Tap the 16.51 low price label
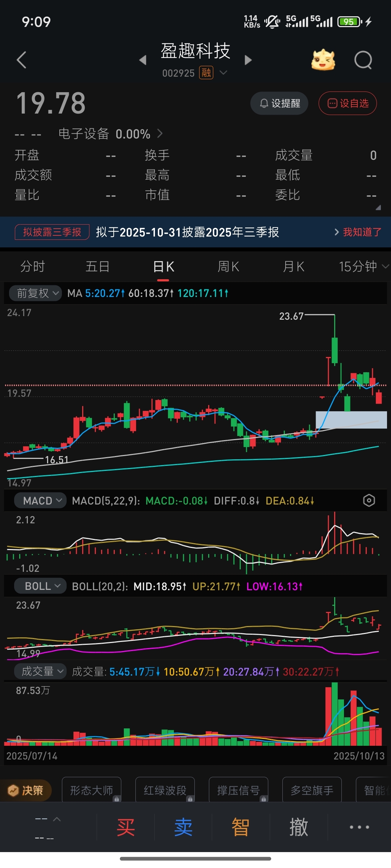The image size is (391, 868). tap(56, 460)
